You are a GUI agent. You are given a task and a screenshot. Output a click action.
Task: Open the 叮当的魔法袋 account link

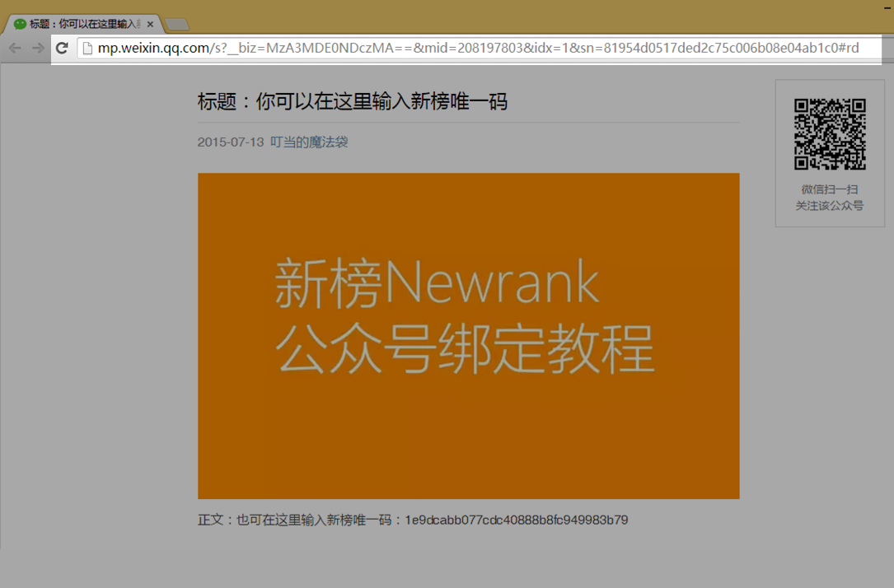tap(309, 142)
